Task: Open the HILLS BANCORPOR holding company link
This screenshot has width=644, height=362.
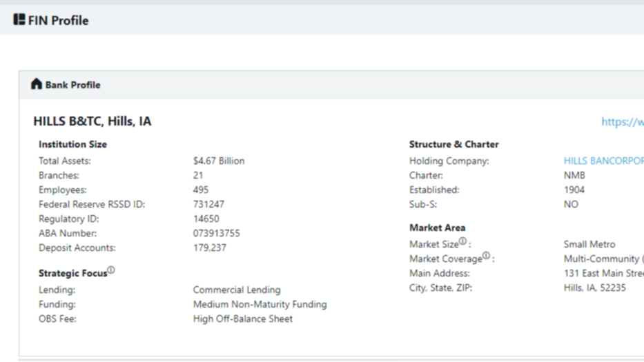Action: point(604,161)
